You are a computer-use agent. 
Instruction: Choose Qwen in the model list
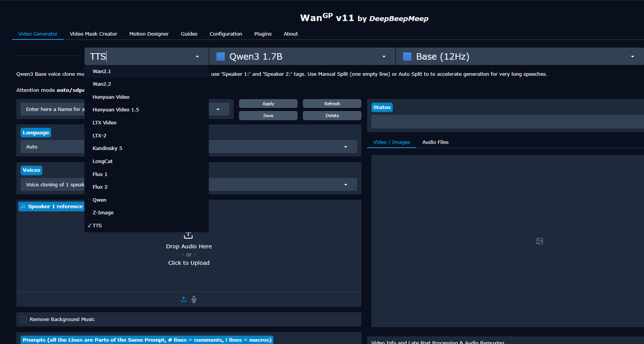147,200
